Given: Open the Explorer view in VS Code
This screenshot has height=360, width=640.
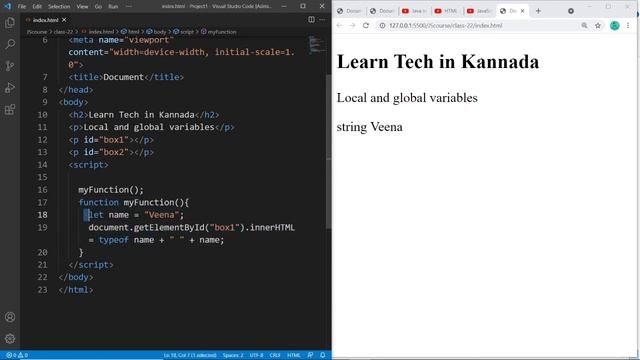Looking at the screenshot, I should 10,22.
